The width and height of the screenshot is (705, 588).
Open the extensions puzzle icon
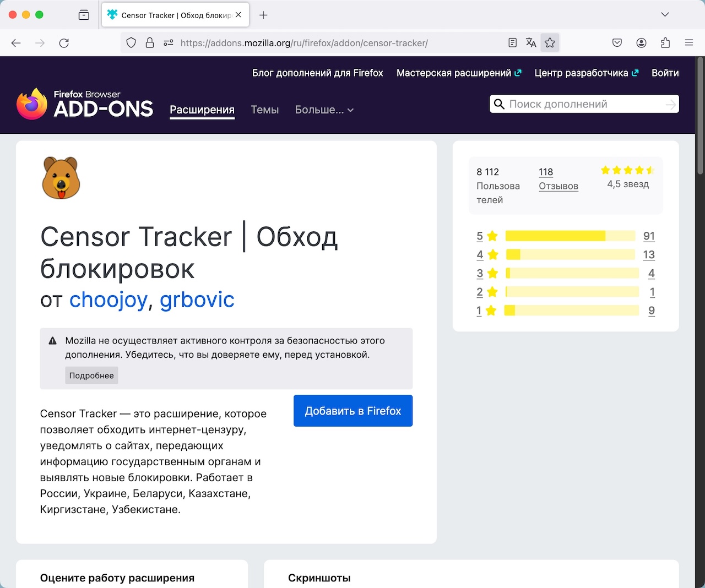click(x=665, y=42)
